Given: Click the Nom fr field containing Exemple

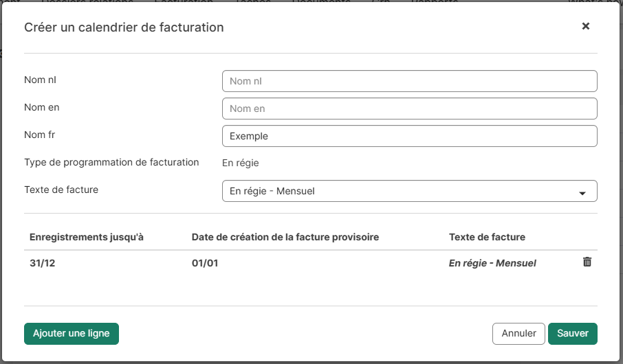Looking at the screenshot, I should (x=409, y=136).
